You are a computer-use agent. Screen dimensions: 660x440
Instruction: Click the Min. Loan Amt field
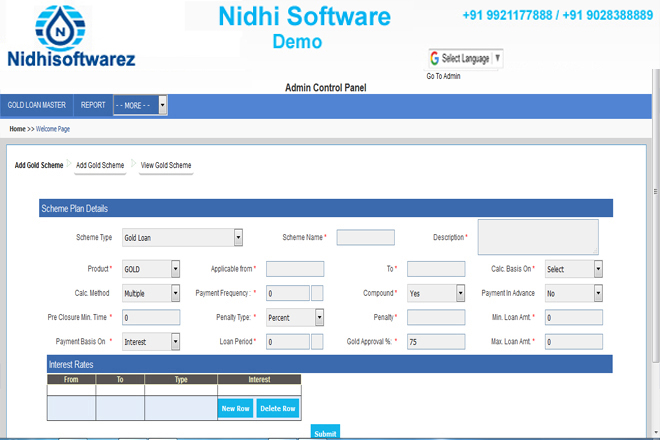pyautogui.click(x=573, y=317)
